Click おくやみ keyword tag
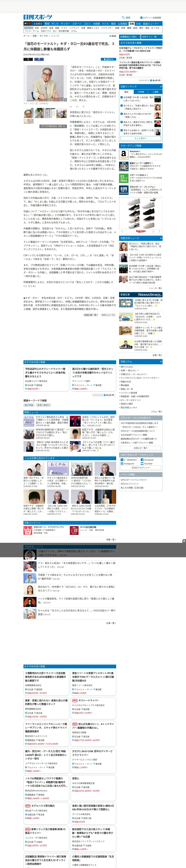The image size is (186, 868). click(29, 405)
